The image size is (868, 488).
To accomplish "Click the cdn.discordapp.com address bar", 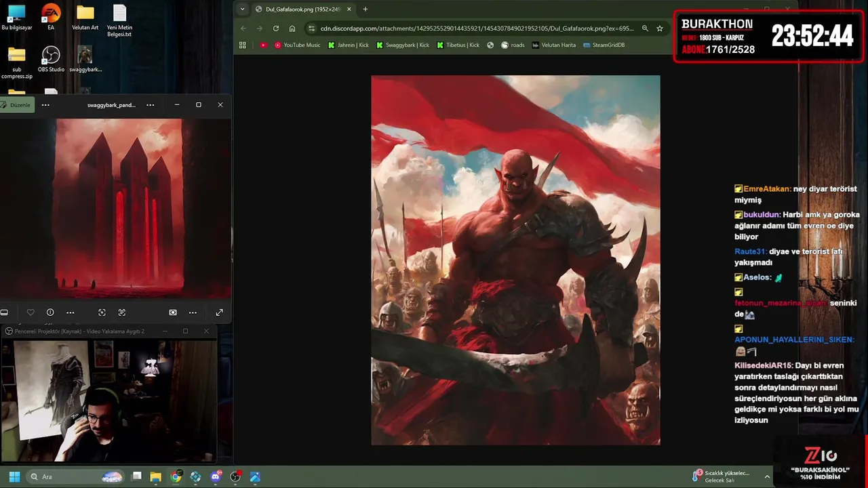I will coord(477,28).
